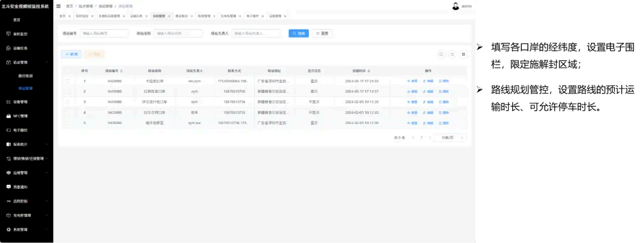Click page number 1 in pagination
Screen dimensions: 644x243
(422, 138)
